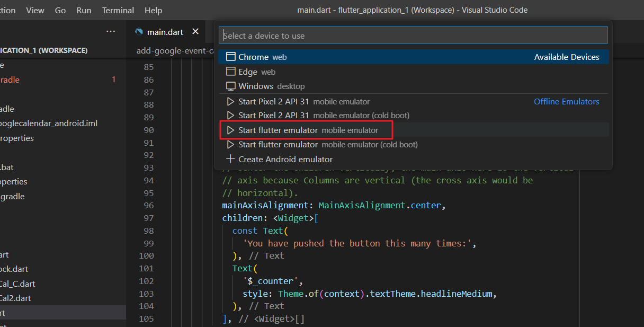The height and width of the screenshot is (327, 644).
Task: Open the Run menu
Action: (x=84, y=10)
